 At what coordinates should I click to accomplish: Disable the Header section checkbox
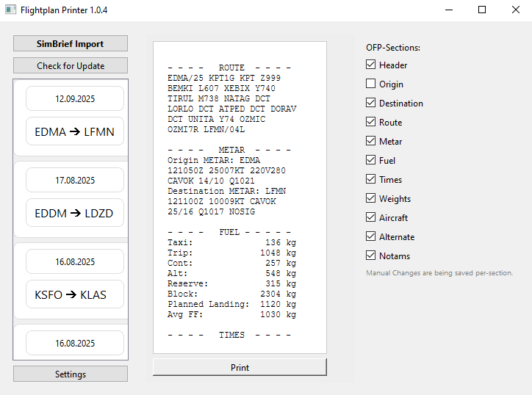click(371, 65)
